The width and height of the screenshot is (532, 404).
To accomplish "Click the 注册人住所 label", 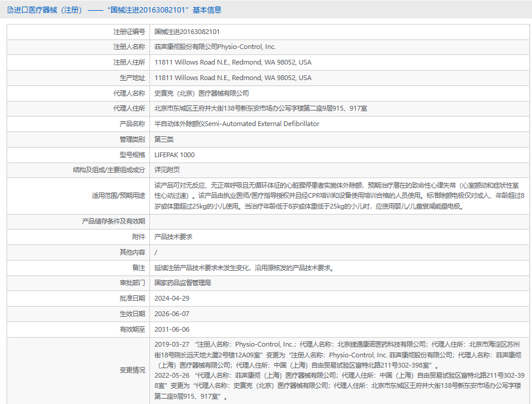I will tap(129, 62).
